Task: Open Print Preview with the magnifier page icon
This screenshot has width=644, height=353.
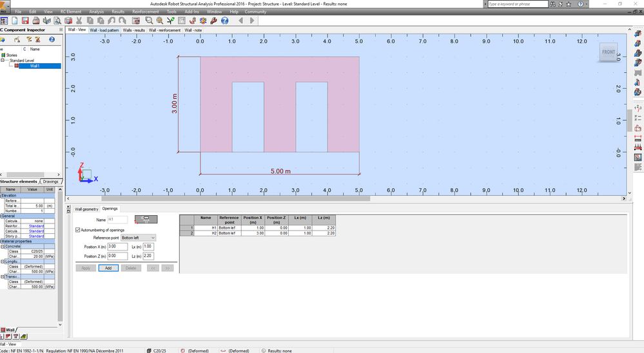Action: click(57, 21)
